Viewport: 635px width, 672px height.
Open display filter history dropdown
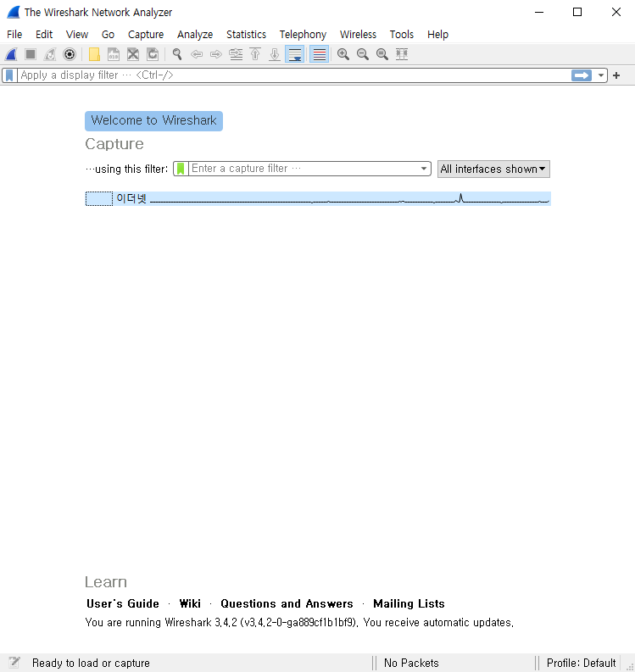[x=601, y=75]
